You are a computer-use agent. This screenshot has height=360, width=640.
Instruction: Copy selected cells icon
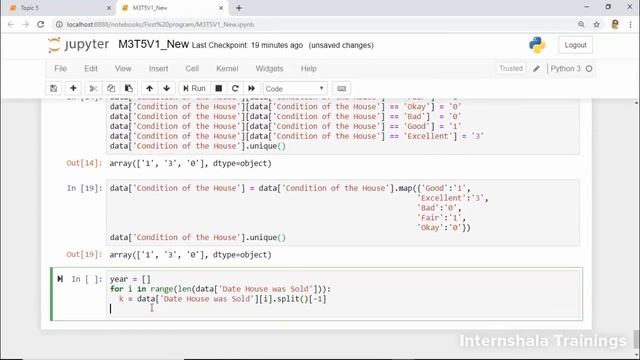111,89
